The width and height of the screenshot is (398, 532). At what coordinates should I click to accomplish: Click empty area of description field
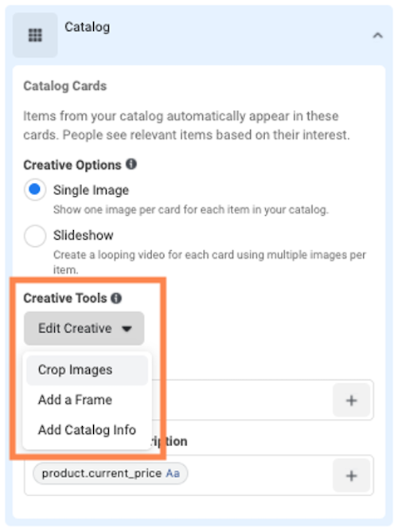coord(259,475)
